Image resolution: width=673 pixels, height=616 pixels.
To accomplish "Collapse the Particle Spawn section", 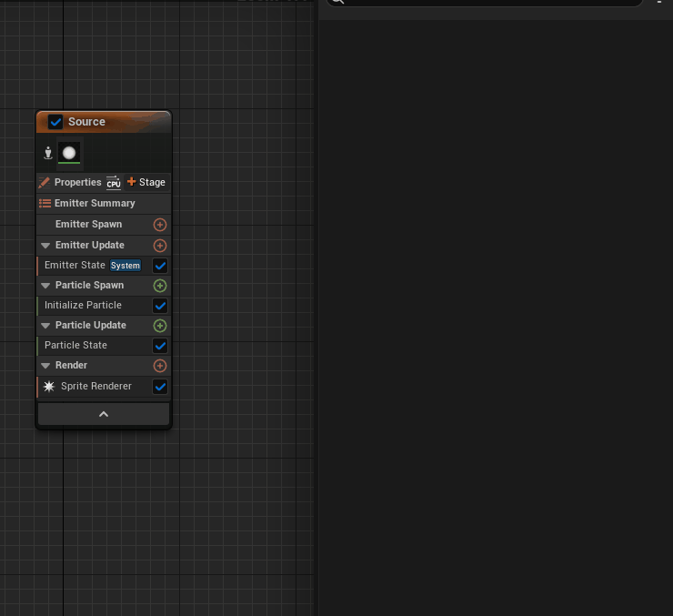I will pyautogui.click(x=45, y=286).
